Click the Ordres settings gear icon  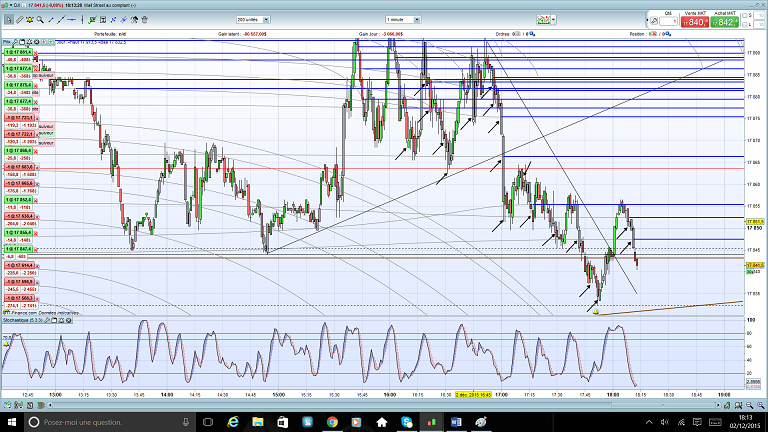[x=532, y=34]
